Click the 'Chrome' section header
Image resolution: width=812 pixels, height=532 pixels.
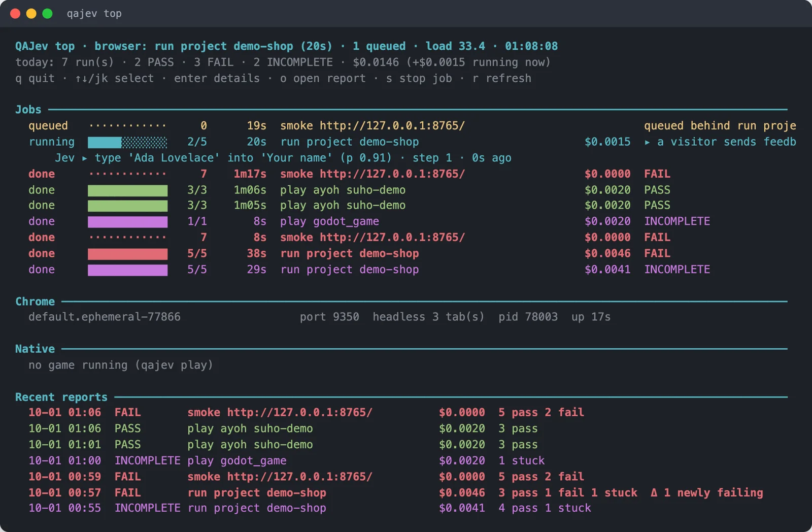click(35, 302)
